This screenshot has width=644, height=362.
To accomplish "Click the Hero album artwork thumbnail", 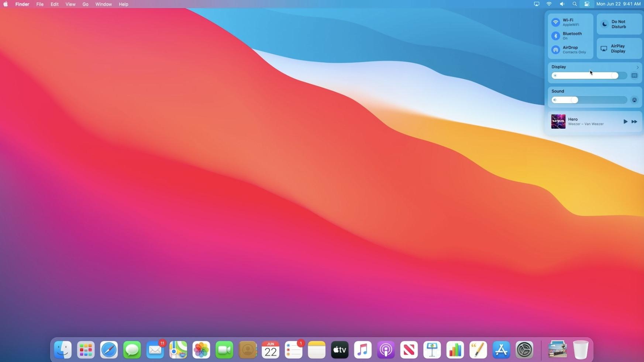I will pyautogui.click(x=558, y=121).
